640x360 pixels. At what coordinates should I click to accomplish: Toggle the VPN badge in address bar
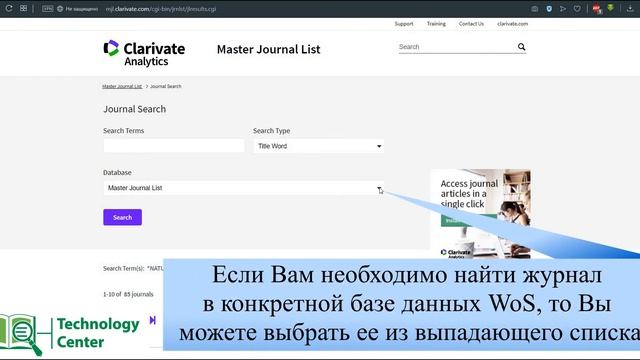click(x=47, y=9)
